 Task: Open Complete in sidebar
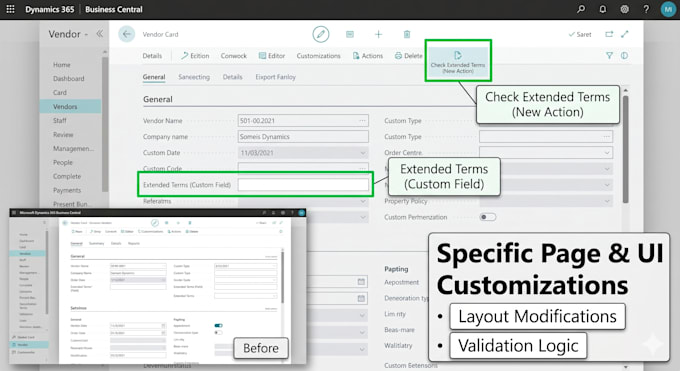67,176
